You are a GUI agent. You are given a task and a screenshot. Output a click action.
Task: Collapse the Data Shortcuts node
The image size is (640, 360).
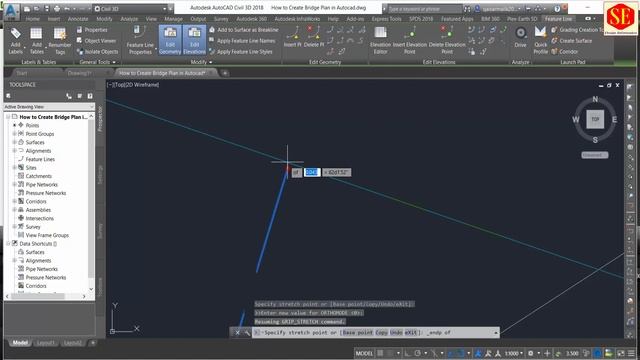click(8, 244)
